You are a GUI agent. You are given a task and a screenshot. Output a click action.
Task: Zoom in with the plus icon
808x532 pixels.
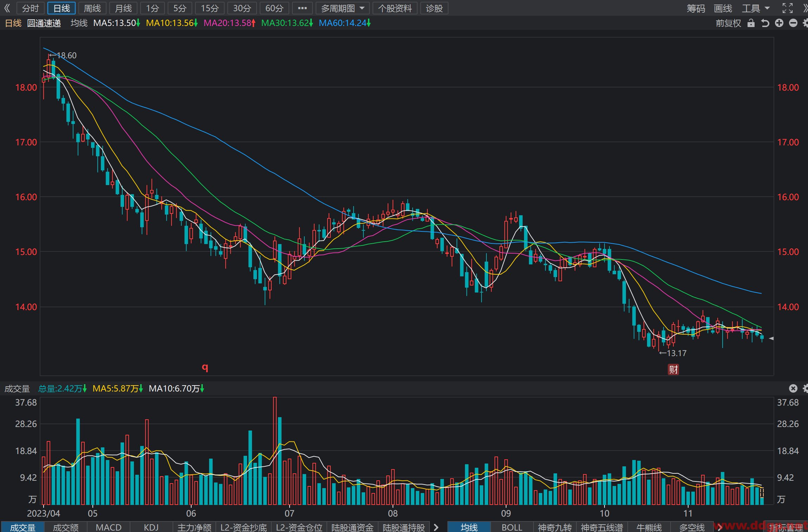pyautogui.click(x=779, y=23)
